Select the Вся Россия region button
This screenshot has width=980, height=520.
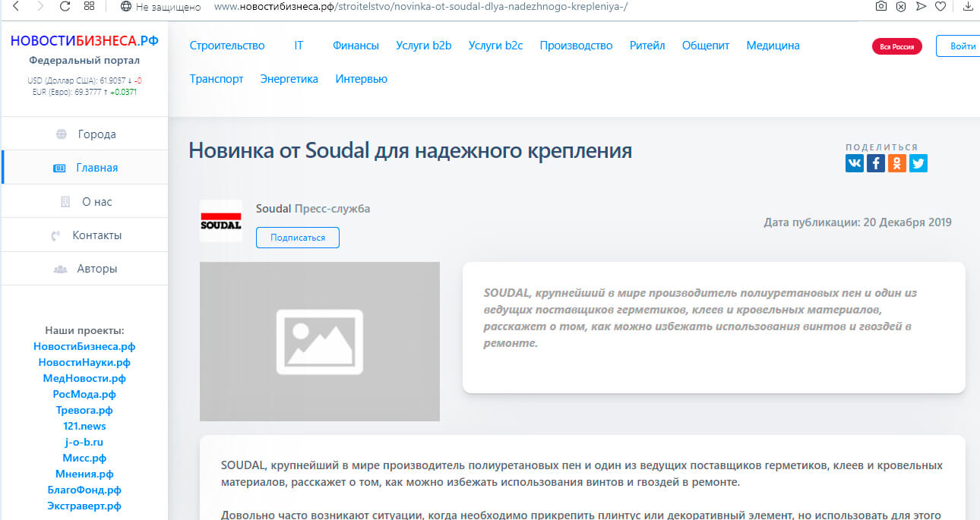[x=896, y=46]
